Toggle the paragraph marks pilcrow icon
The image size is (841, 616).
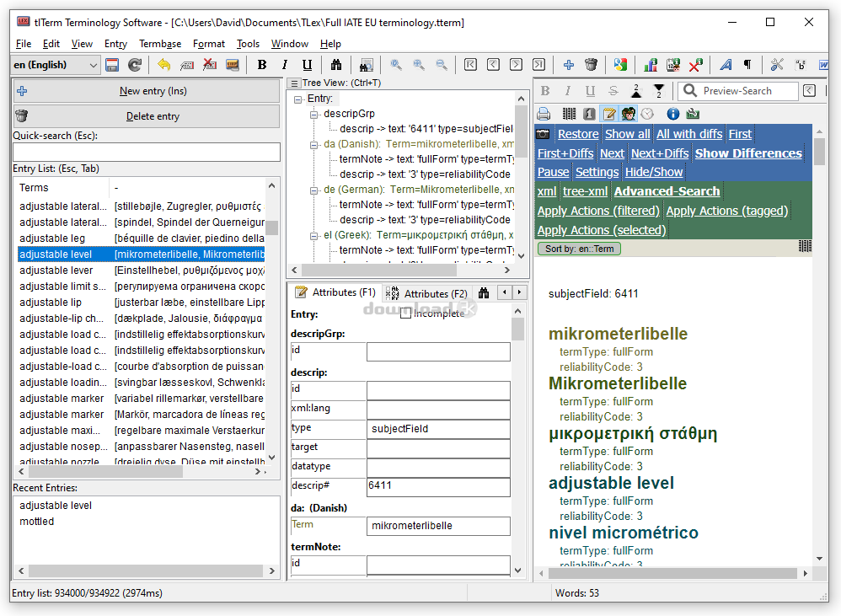pyautogui.click(x=747, y=64)
